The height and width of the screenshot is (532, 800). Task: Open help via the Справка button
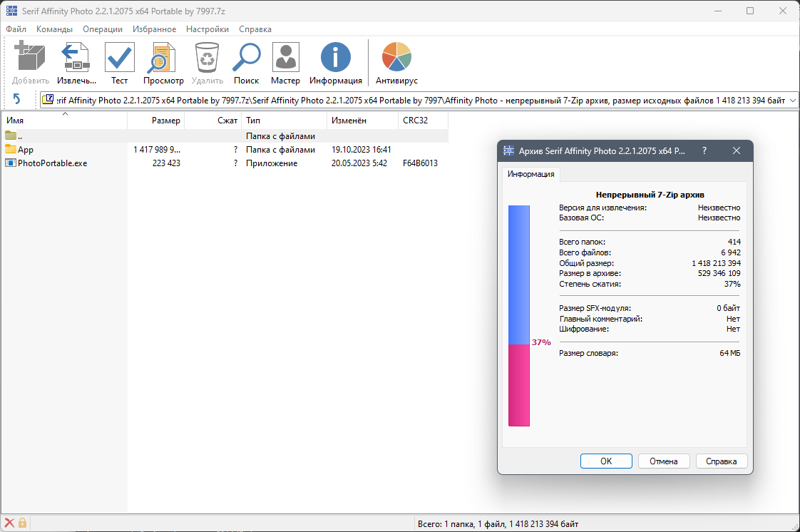[x=721, y=461]
